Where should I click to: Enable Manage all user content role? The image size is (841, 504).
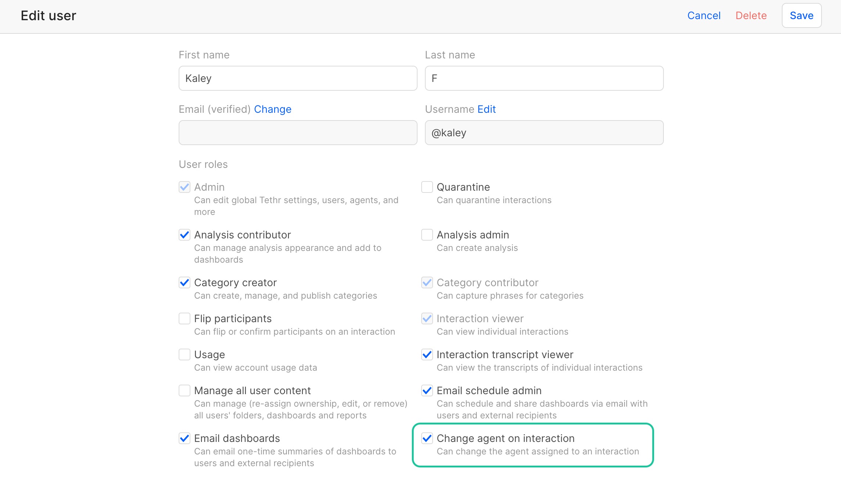tap(185, 390)
